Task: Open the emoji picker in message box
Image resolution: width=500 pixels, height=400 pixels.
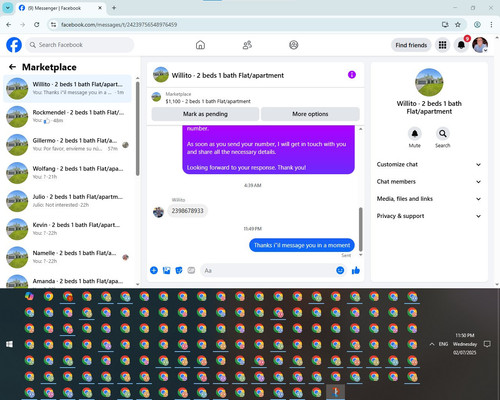Action: tap(340, 270)
